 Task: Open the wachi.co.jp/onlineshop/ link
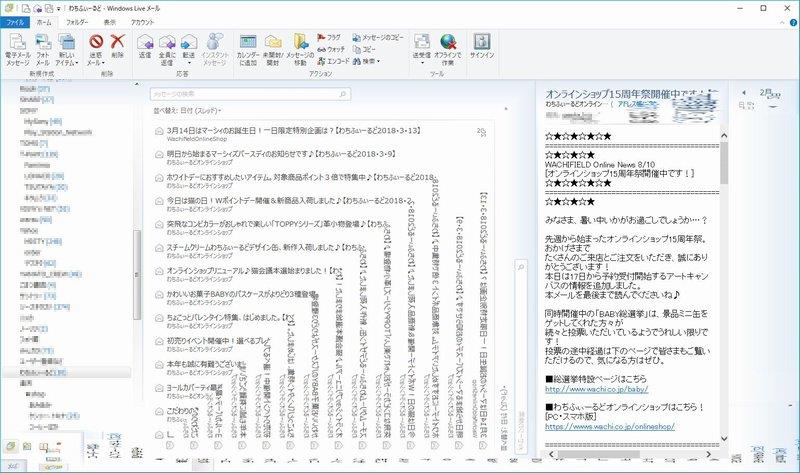pyautogui.click(x=610, y=426)
